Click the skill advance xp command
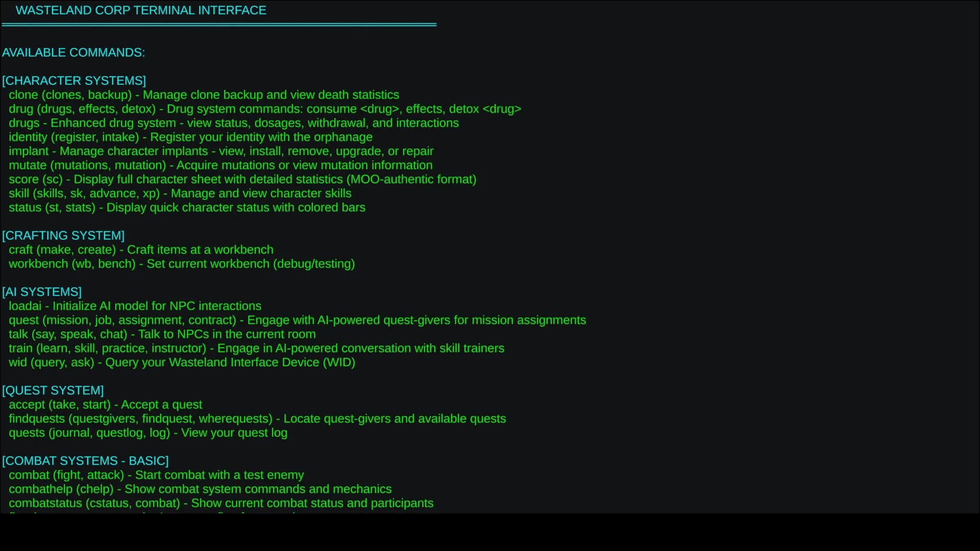This screenshot has height=551, width=980. tap(180, 193)
